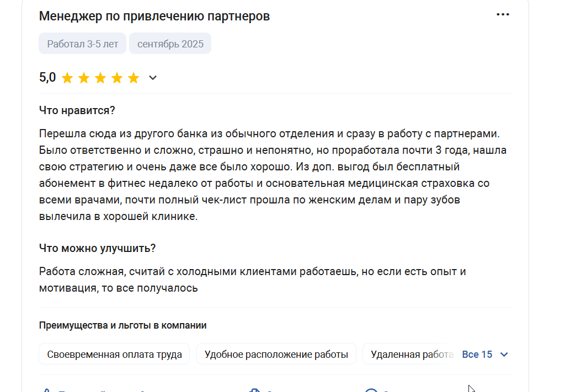Click the review paragraph starting with 'Перешла сюда'
The height and width of the screenshot is (392, 565).
coord(273,175)
